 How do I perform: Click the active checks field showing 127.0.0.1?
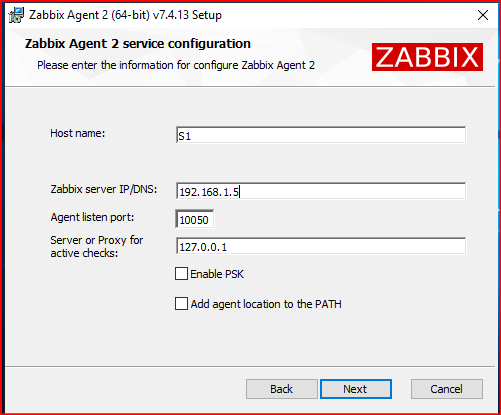[321, 246]
